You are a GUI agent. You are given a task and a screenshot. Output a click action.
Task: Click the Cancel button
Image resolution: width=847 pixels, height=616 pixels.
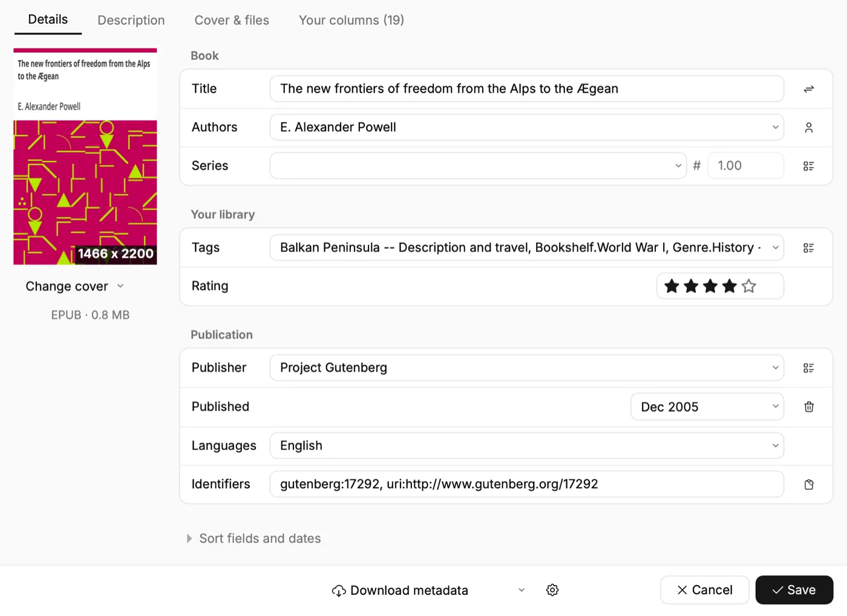pos(705,590)
